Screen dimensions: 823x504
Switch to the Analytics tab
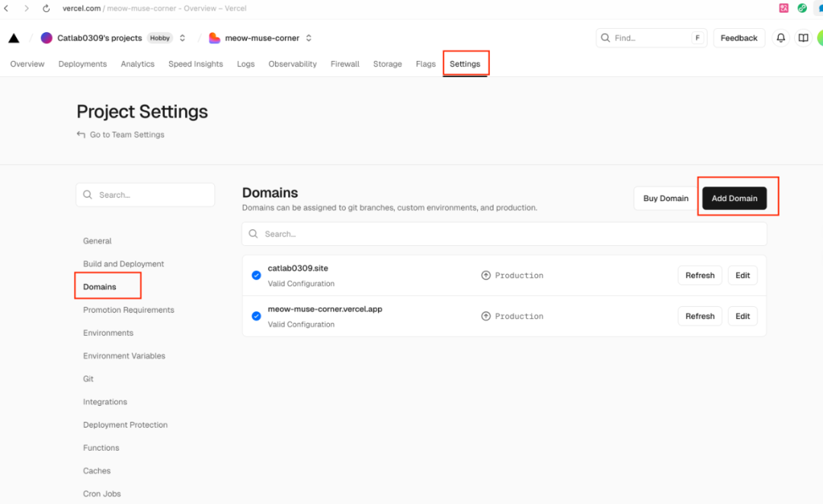click(137, 64)
